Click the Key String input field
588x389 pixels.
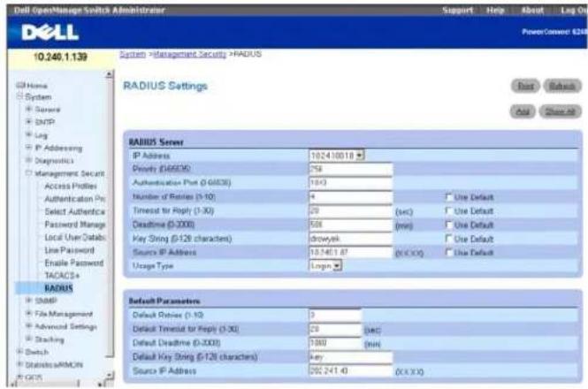351,239
